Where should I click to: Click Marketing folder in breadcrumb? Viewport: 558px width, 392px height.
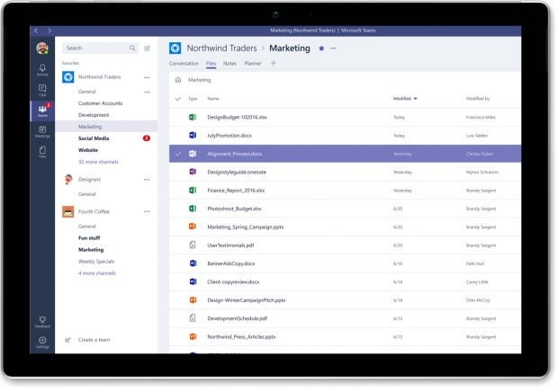click(x=200, y=80)
